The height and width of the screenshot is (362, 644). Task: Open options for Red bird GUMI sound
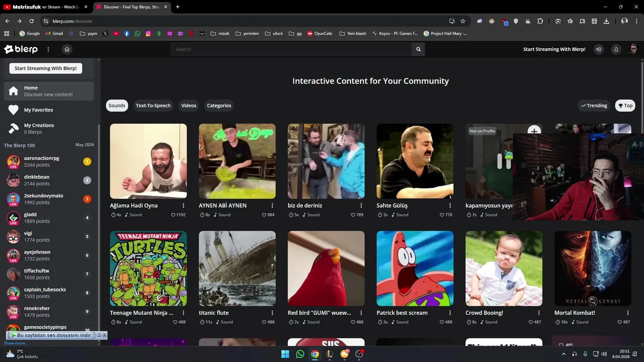(x=361, y=313)
